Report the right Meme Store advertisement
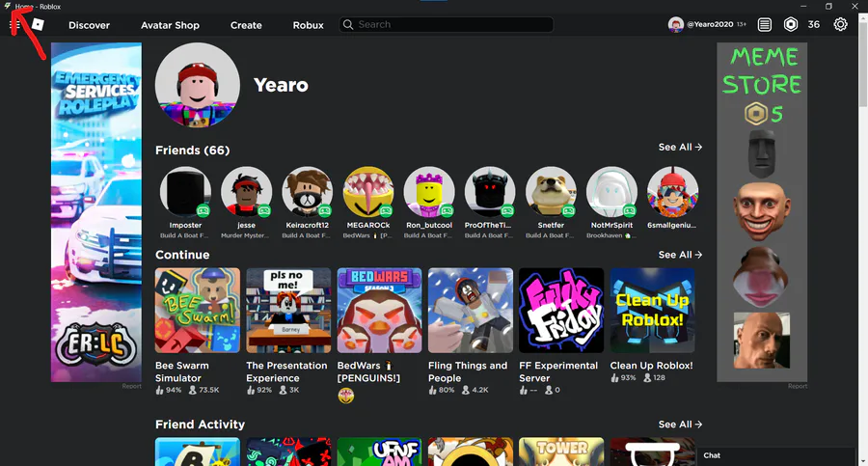Viewport: 868px width, 466px height. 798,386
